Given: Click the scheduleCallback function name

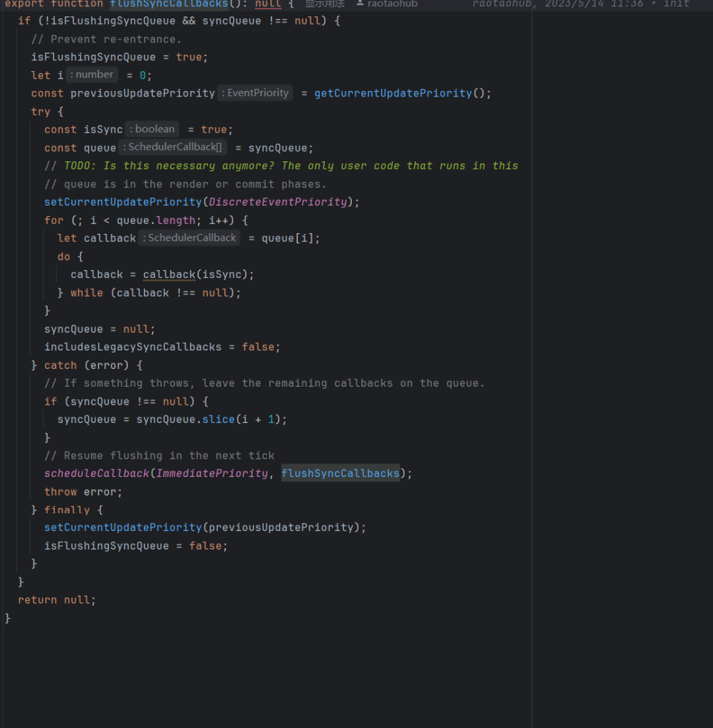Looking at the screenshot, I should click(x=96, y=473).
